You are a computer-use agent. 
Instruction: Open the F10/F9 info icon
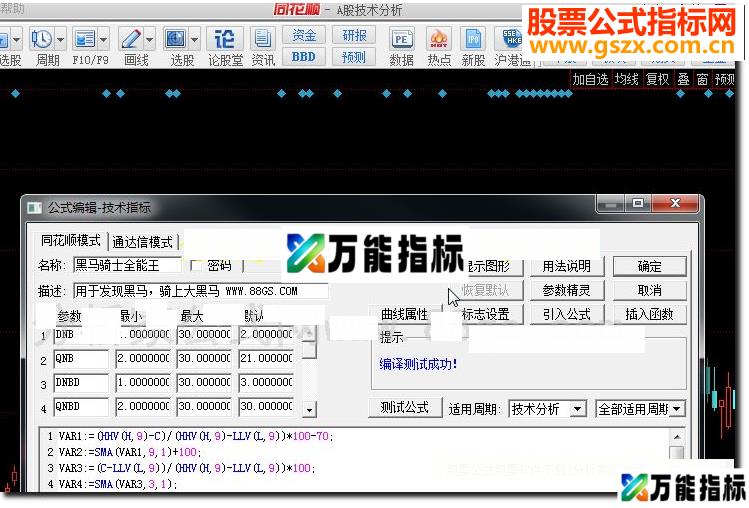point(85,39)
